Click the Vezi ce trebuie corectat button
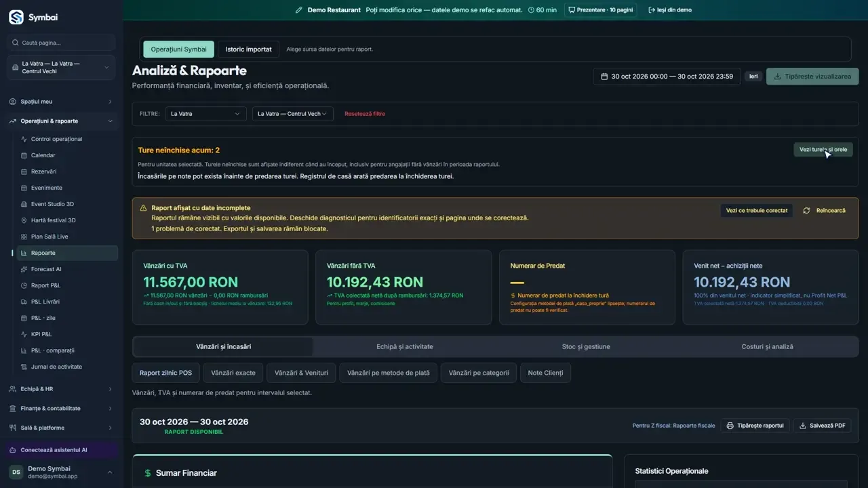The height and width of the screenshot is (488, 868). pyautogui.click(x=757, y=211)
